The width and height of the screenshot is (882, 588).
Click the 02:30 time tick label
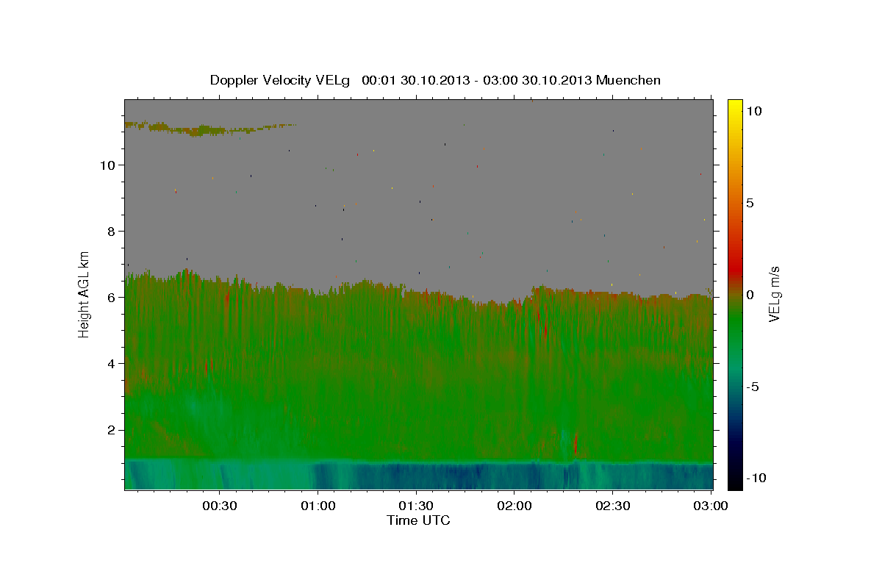pyautogui.click(x=612, y=506)
